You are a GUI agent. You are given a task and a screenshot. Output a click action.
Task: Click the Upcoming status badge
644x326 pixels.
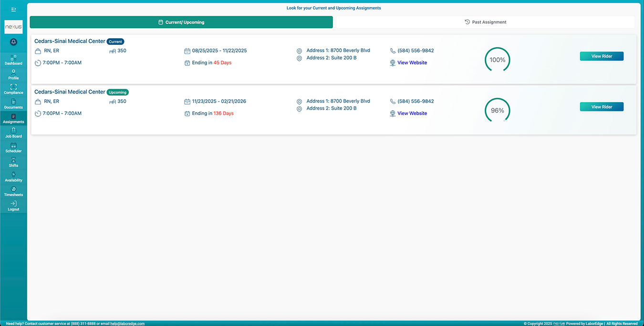click(117, 92)
